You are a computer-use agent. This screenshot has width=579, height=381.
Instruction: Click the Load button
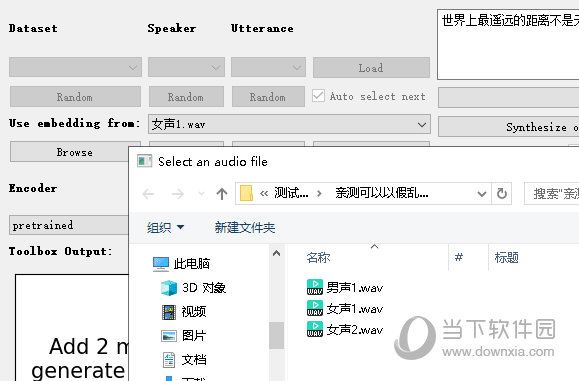tap(371, 68)
